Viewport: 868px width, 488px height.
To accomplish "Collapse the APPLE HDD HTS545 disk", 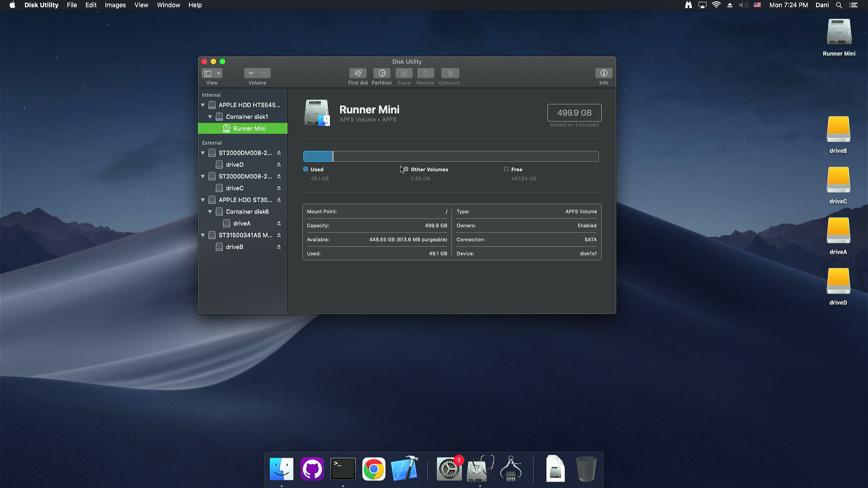I will [203, 105].
